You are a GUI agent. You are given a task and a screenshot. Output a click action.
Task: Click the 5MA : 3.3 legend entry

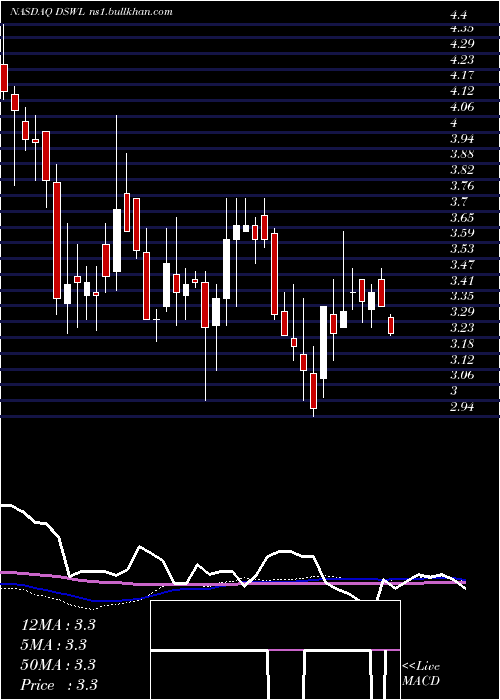tap(54, 645)
